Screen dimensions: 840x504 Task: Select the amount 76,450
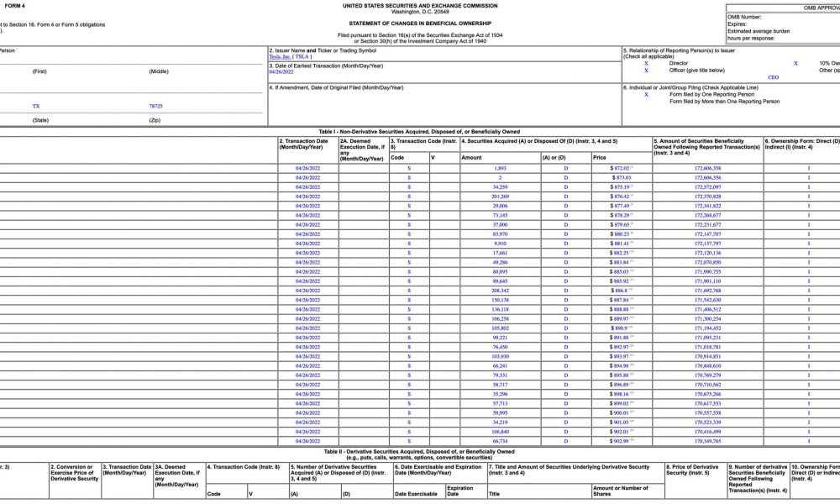[500, 347]
